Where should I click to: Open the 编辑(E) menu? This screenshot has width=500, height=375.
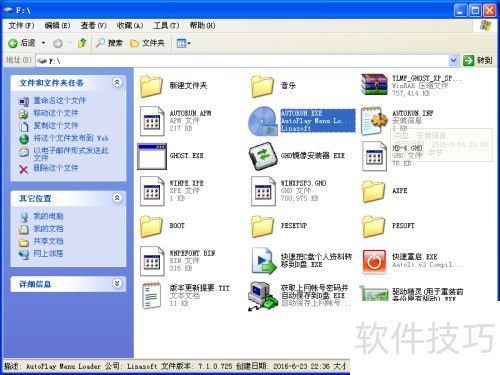(57, 25)
